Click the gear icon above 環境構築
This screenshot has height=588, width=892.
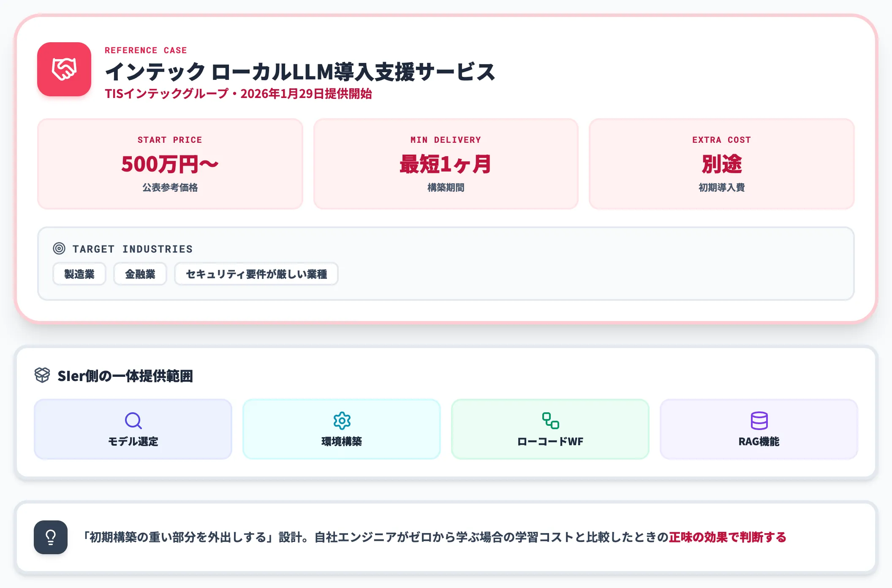342,421
